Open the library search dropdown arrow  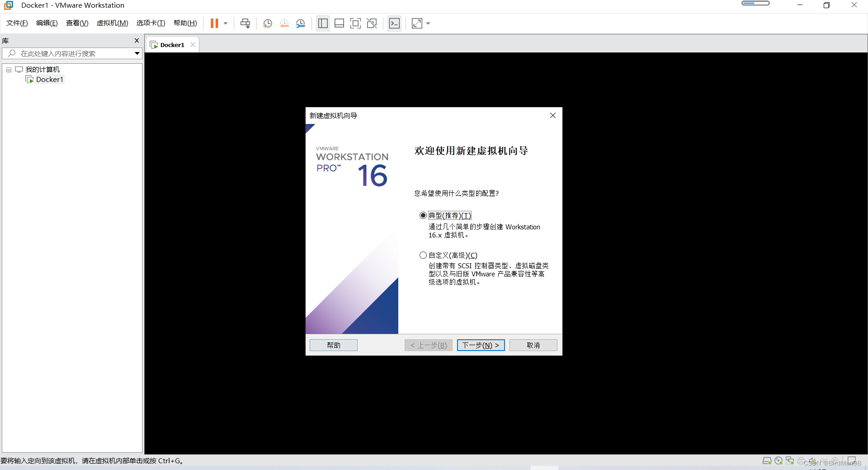137,53
